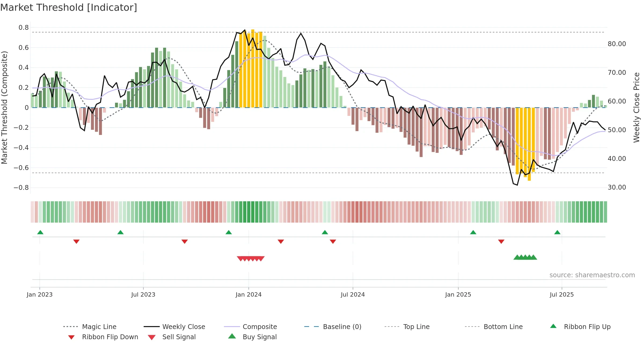This screenshot has height=362, width=644.
Task: Click the red flip-down triangle just after Jan 2024
Action: pyautogui.click(x=281, y=242)
